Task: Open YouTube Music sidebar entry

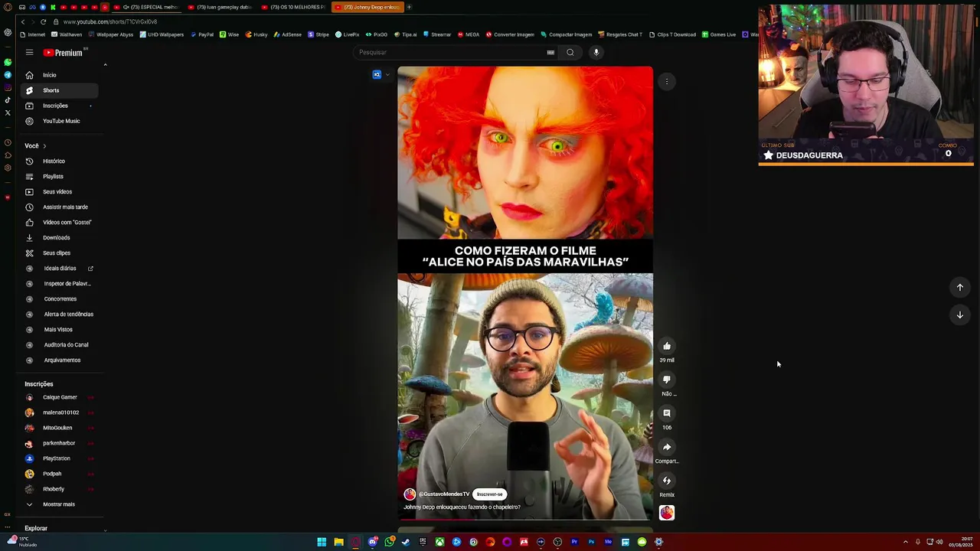Action: (60, 121)
